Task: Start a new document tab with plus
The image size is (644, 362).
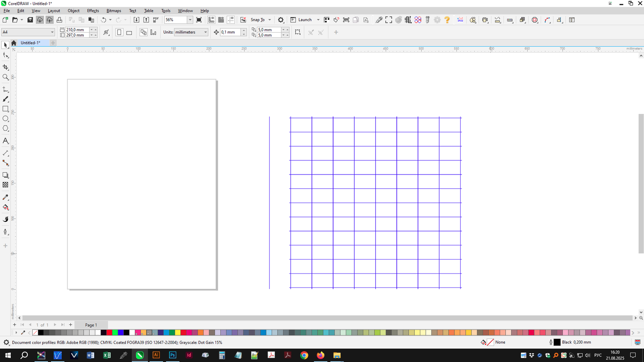Action: [x=53, y=43]
